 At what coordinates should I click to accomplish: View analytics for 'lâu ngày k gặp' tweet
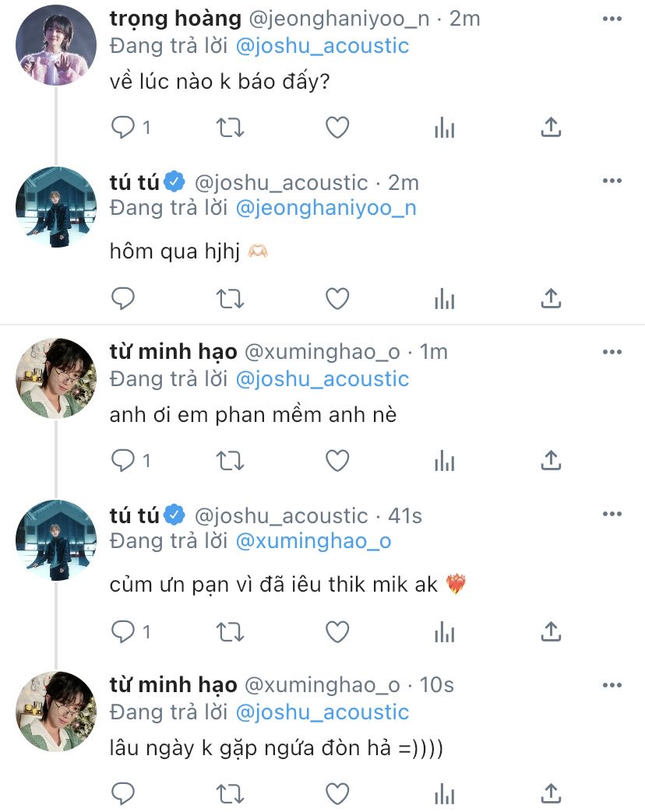coord(444,795)
